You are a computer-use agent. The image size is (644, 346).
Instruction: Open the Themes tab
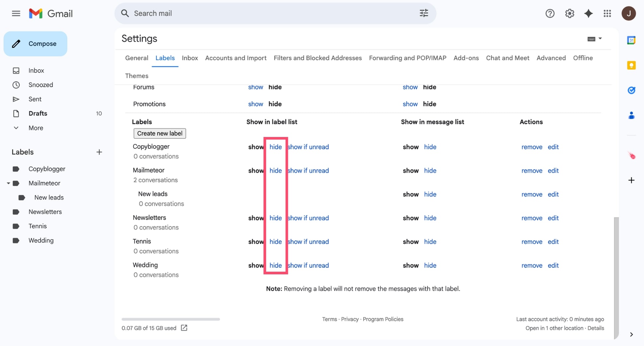137,76
